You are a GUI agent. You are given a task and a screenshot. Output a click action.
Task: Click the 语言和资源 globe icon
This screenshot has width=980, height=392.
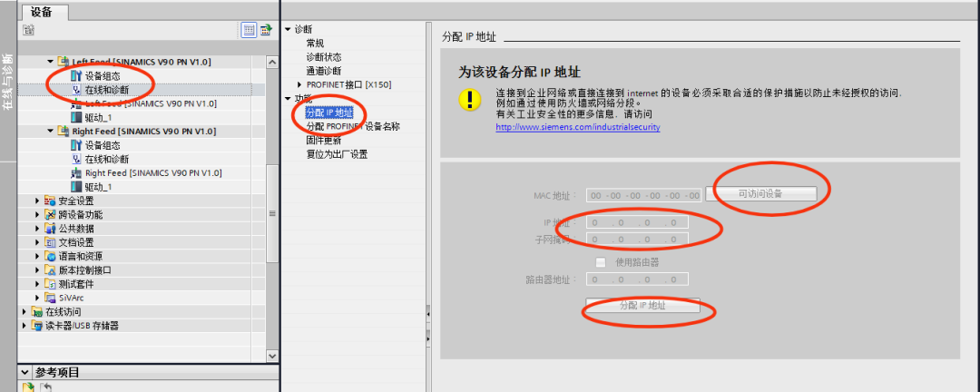point(50,256)
